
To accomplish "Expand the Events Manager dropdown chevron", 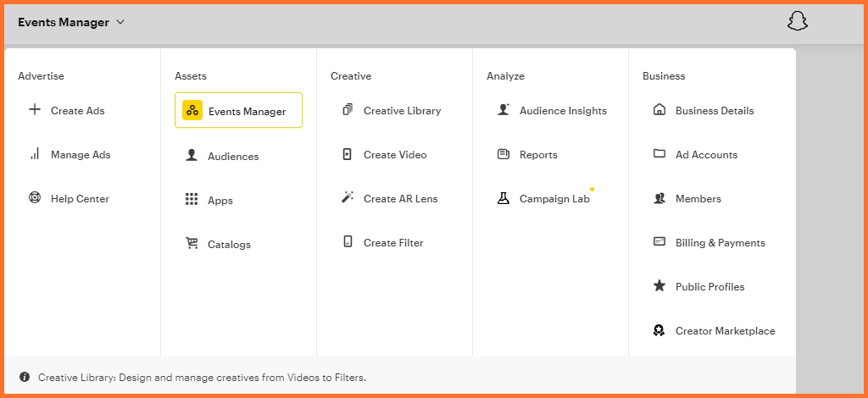I will [120, 22].
